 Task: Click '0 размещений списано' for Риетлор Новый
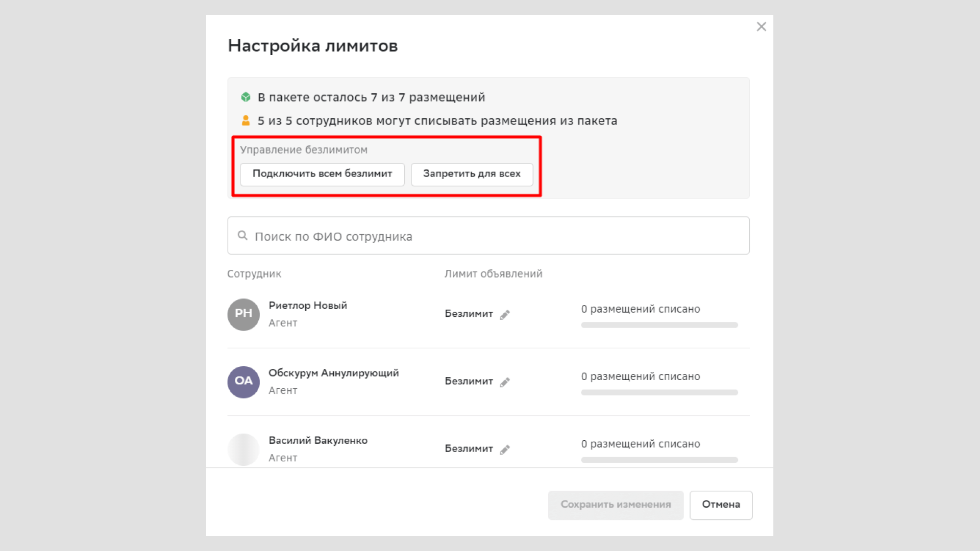pos(641,309)
